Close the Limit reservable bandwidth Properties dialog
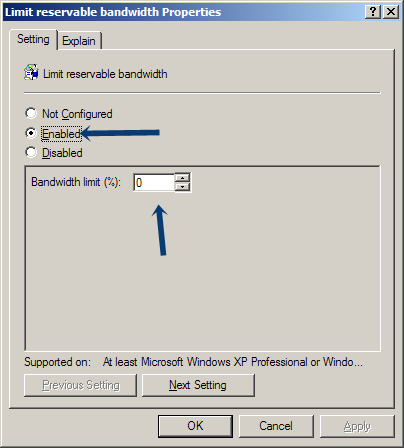This screenshot has height=448, width=404. (391, 12)
